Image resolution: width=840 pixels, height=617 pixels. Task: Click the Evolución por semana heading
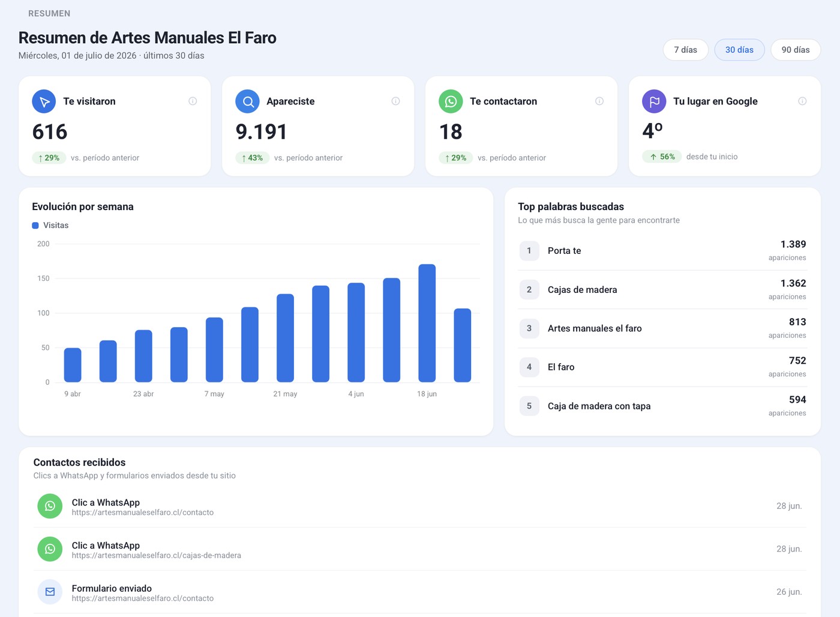[x=83, y=206]
